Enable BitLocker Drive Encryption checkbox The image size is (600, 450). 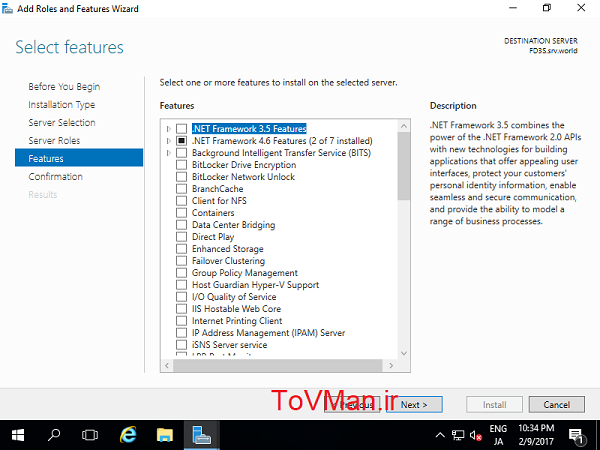181,165
